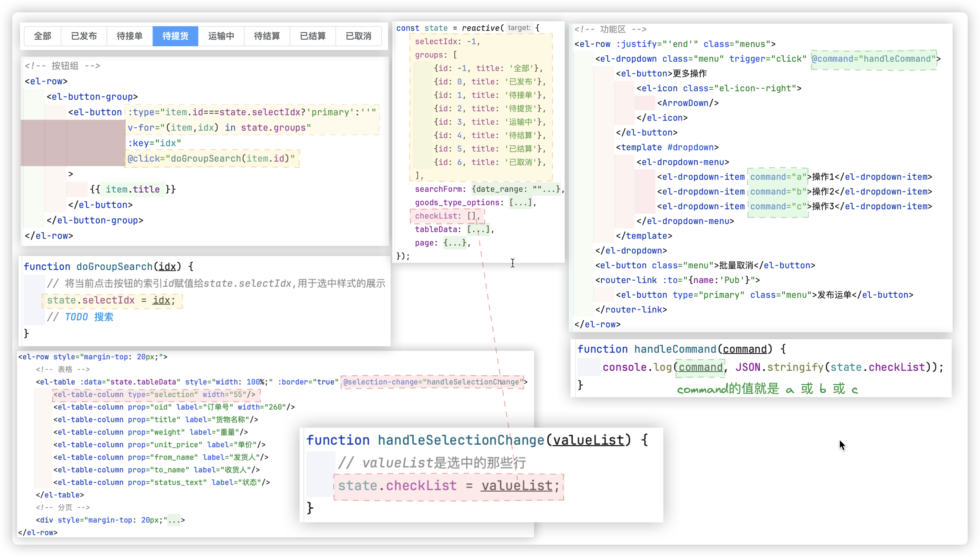
Task: Expand the folded goods_type_options array
Action: pyautogui.click(x=520, y=202)
